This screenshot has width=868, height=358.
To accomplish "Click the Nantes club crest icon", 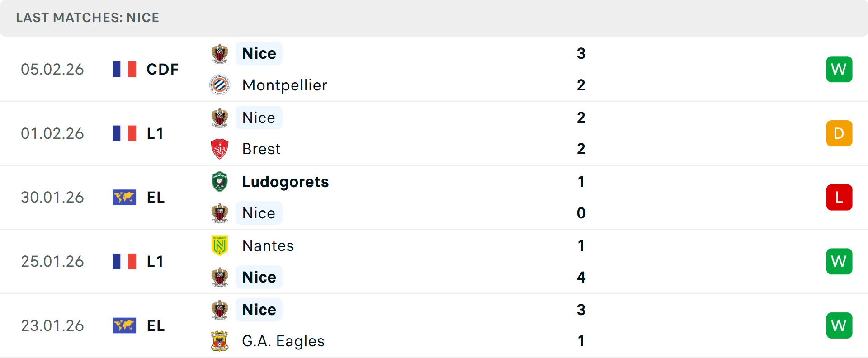I will click(x=220, y=245).
